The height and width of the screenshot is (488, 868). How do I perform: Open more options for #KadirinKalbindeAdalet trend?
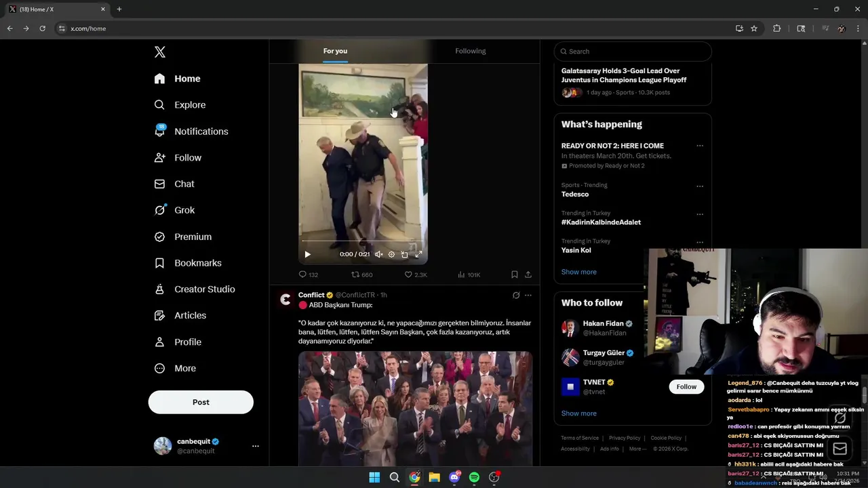700,214
